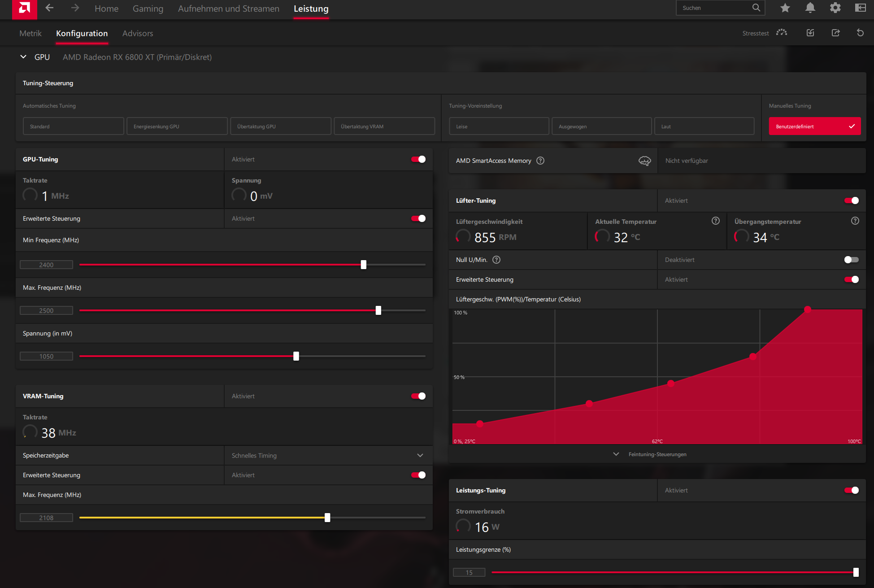Open the Speicherzeitgabe Schnelles Timing dropdown
The image size is (874, 588).
(x=328, y=455)
